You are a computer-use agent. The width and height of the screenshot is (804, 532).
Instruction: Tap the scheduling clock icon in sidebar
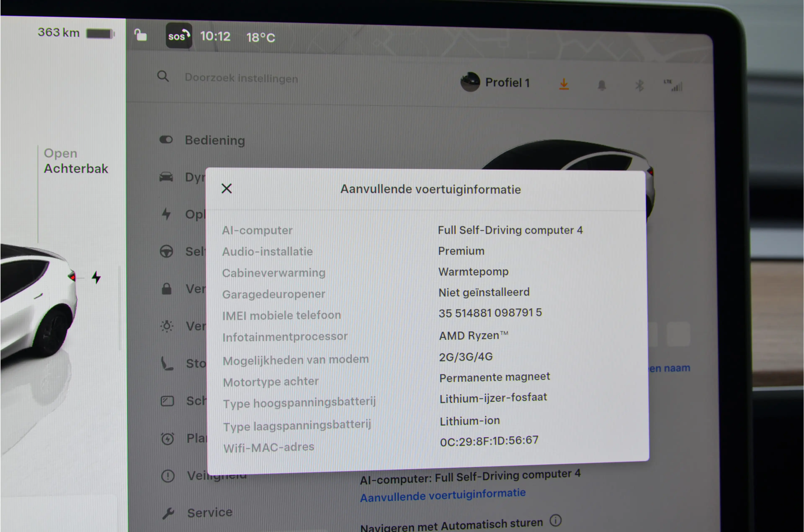167,439
